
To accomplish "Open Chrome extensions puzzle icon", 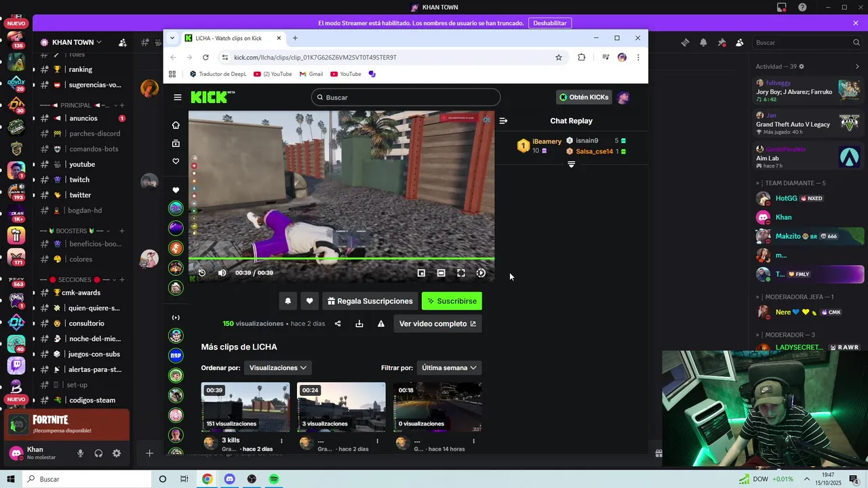I will point(581,58).
